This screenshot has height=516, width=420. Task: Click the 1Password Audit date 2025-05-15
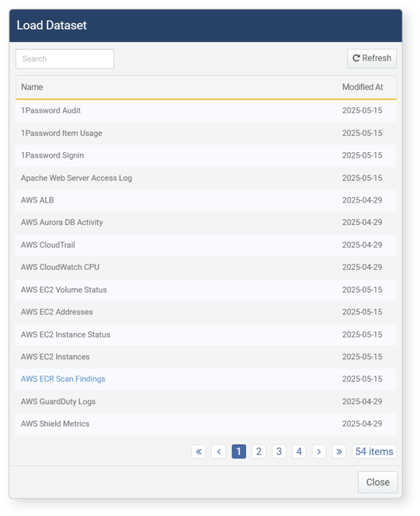pos(362,110)
